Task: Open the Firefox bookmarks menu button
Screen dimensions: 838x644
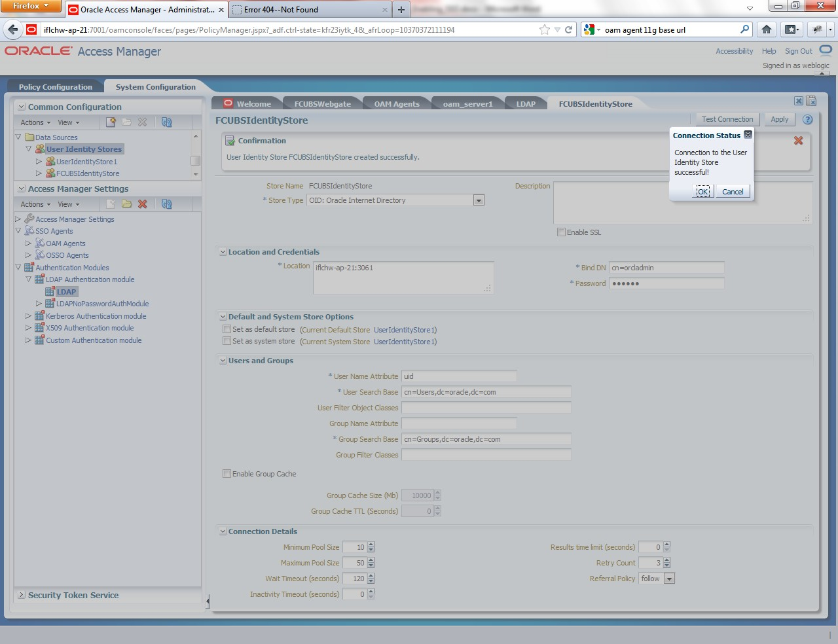Action: (792, 29)
